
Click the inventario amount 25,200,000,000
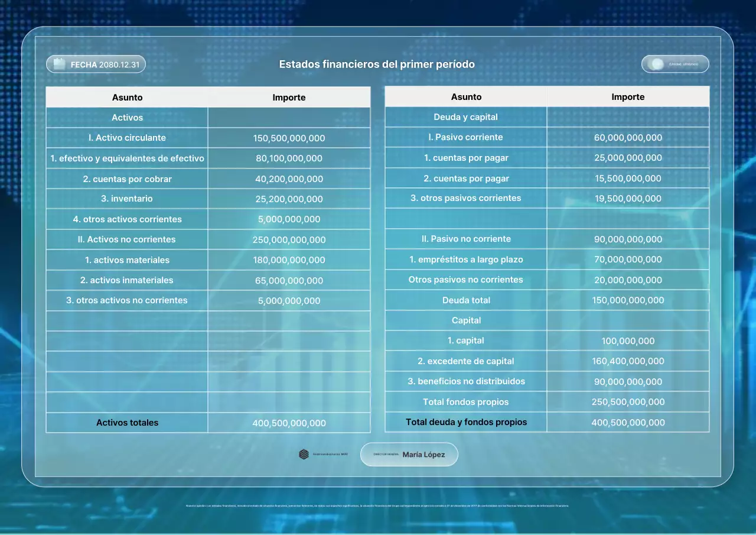(x=289, y=199)
